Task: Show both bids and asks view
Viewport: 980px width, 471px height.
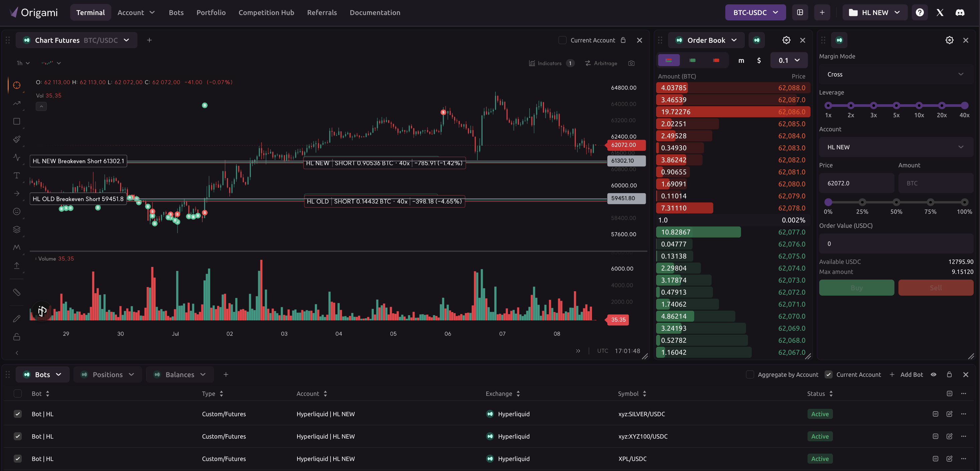Action: tap(669, 60)
